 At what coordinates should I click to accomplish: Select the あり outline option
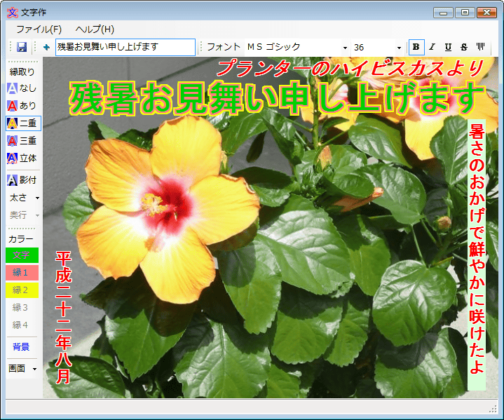click(22, 105)
